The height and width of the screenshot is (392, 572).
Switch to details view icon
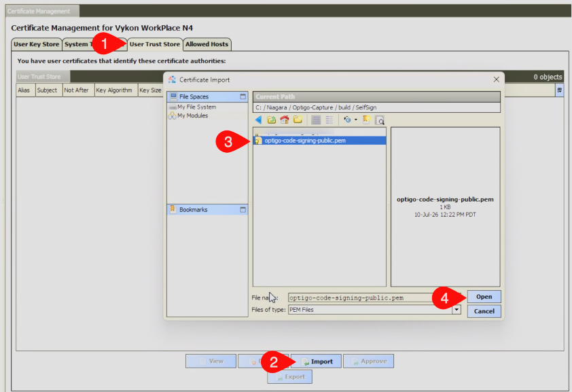pos(329,120)
